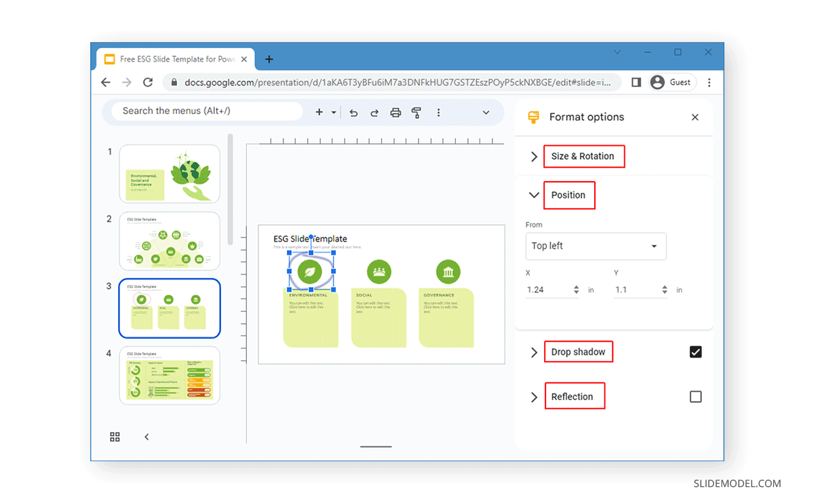Collapse the slide filmstrip panel arrow
Image resolution: width=814 pixels, height=504 pixels.
[x=147, y=437]
